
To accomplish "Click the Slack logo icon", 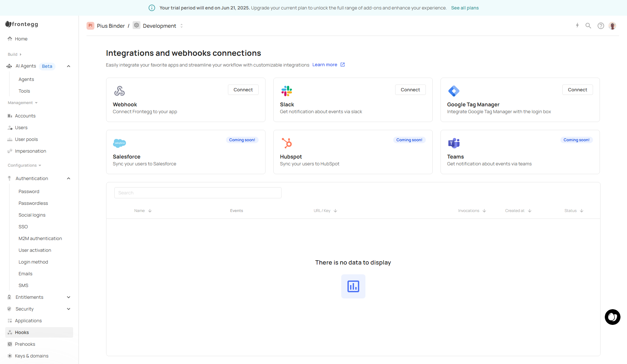I will pyautogui.click(x=287, y=91).
